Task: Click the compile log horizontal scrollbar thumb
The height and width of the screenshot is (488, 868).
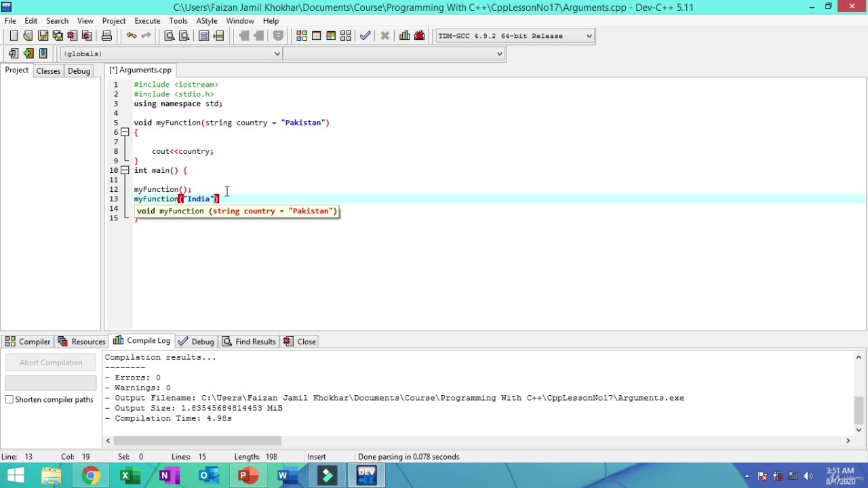Action: [x=197, y=441]
